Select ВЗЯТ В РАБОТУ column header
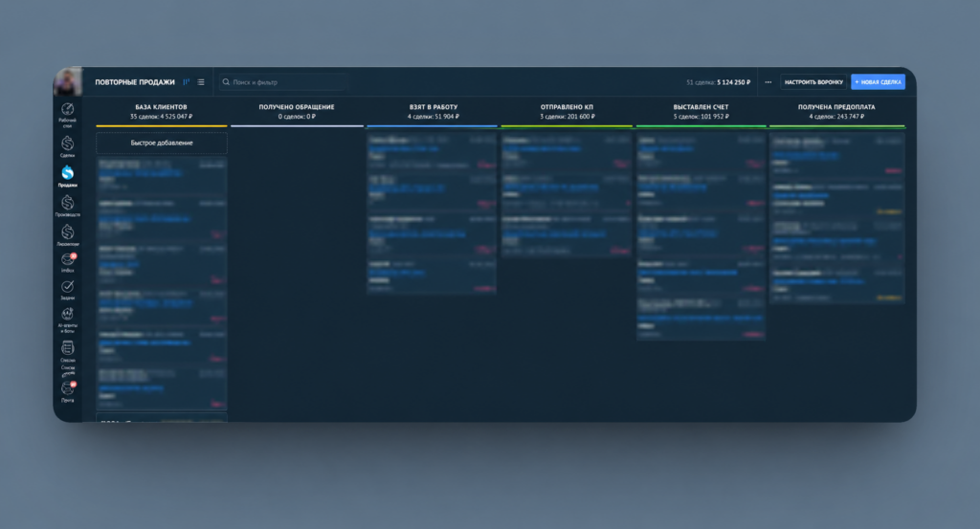980x529 pixels. [434, 107]
